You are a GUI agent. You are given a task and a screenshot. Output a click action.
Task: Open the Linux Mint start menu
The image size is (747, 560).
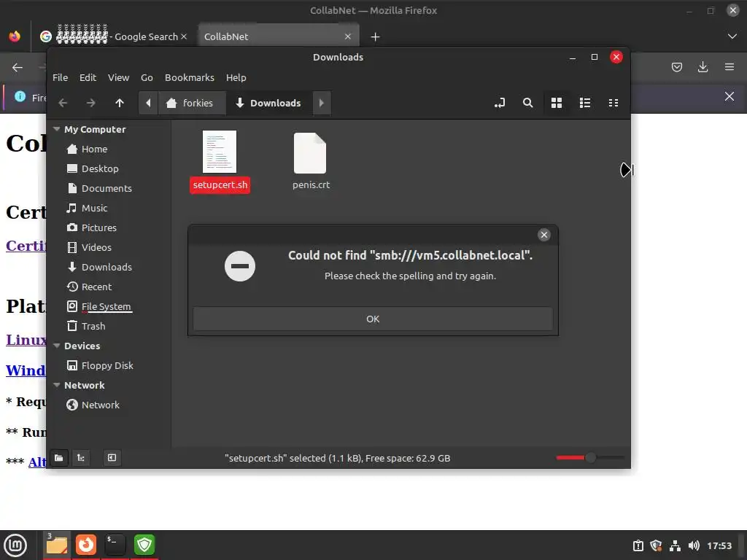[x=15, y=545]
